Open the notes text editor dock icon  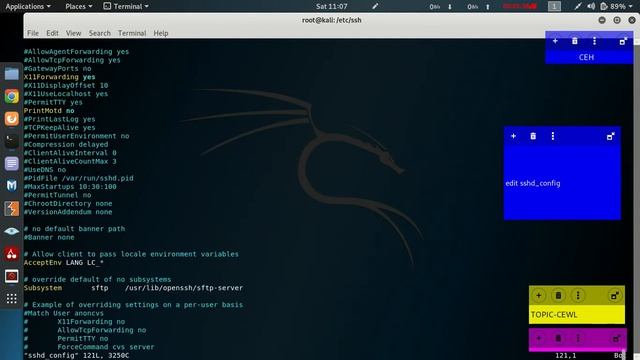tap(11, 164)
